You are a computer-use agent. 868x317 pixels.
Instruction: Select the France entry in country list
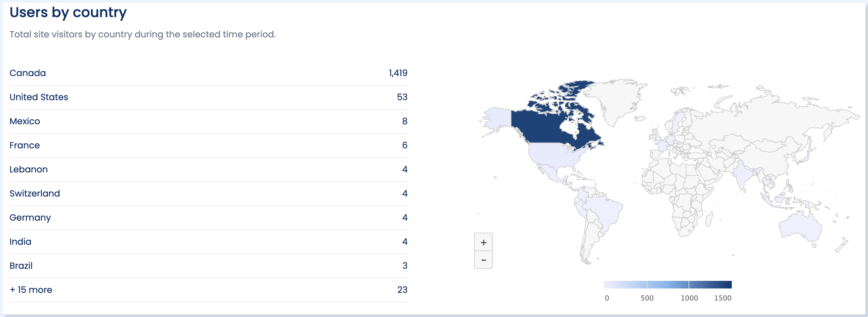[208, 145]
